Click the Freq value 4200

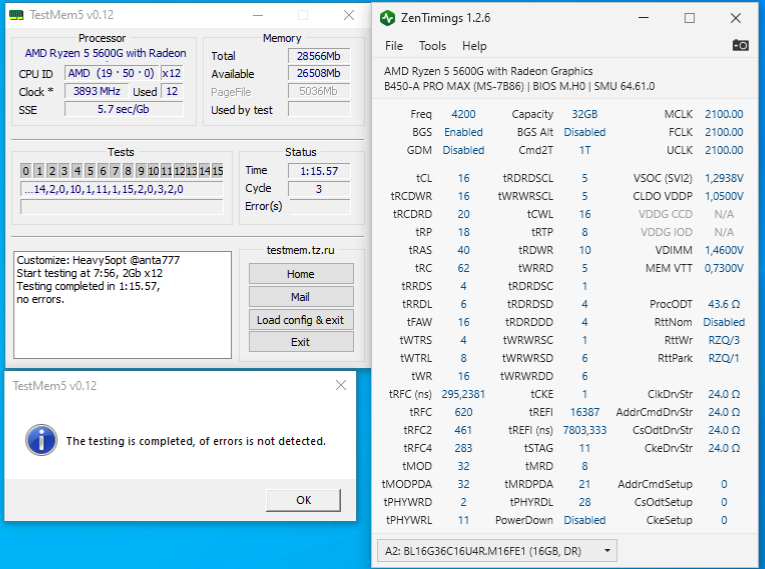click(463, 114)
